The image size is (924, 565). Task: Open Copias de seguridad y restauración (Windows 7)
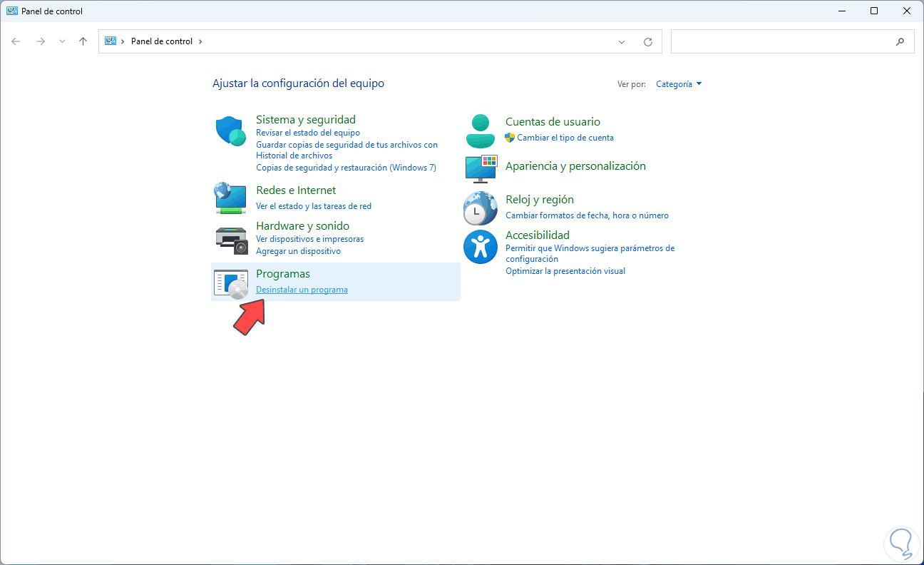(x=346, y=168)
